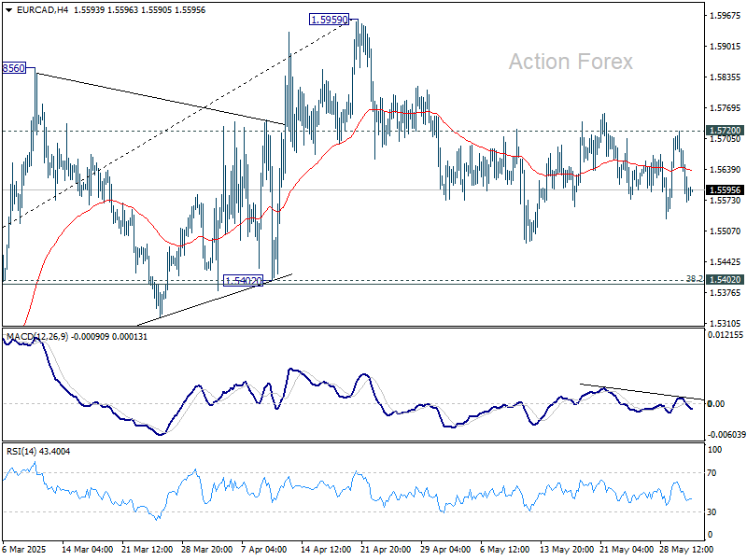The image size is (747, 560).
Task: Click the RSI scale value 100
Action: 715,450
